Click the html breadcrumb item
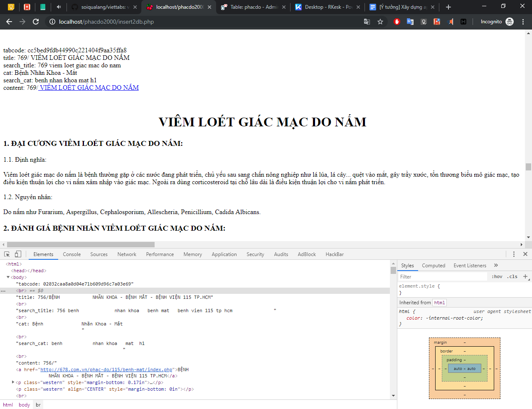 8,405
